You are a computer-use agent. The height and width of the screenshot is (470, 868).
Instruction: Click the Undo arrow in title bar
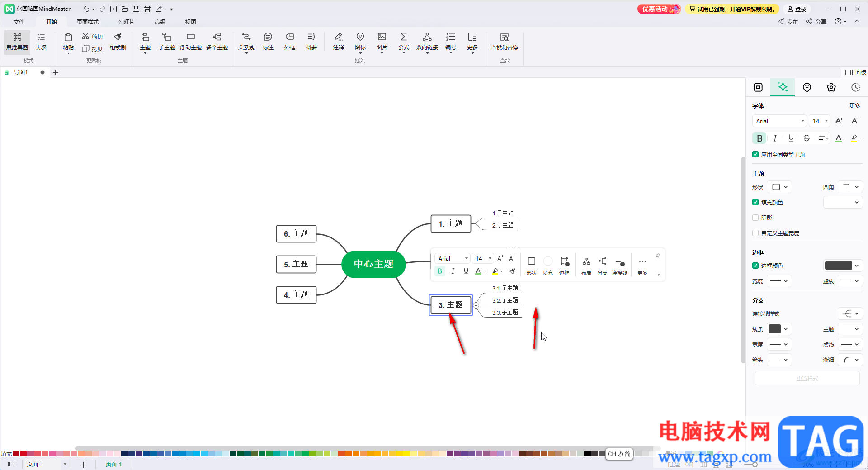(86, 9)
